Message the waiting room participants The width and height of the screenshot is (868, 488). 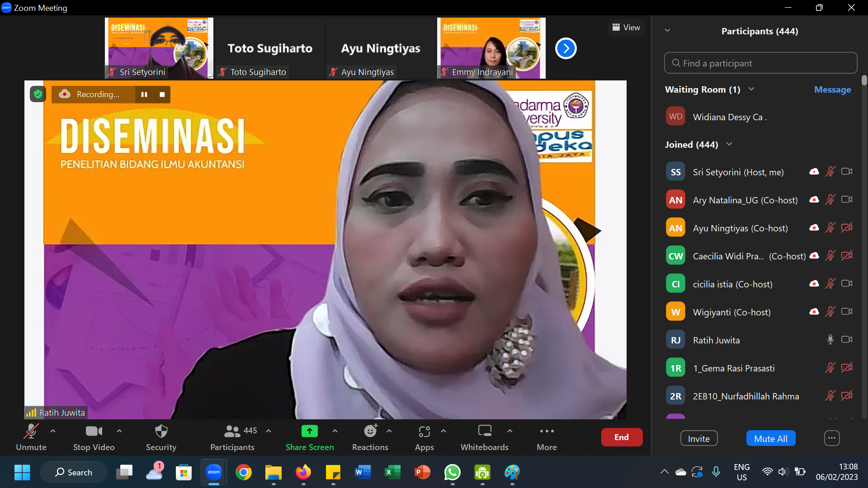[832, 89]
